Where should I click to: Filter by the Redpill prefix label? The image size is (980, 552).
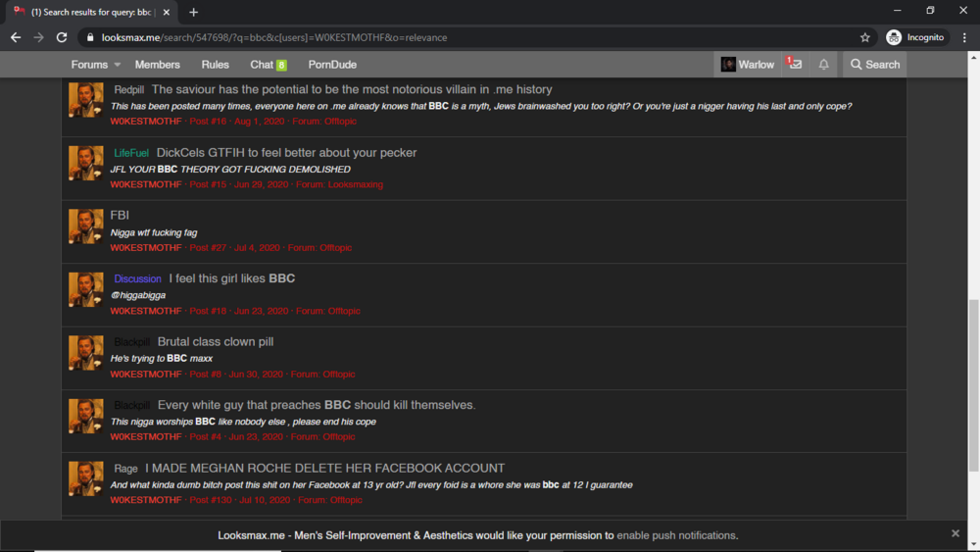pyautogui.click(x=128, y=89)
